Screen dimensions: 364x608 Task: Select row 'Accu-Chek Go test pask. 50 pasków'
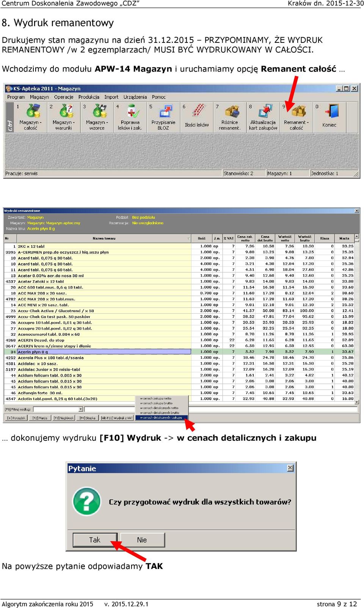(x=179, y=317)
